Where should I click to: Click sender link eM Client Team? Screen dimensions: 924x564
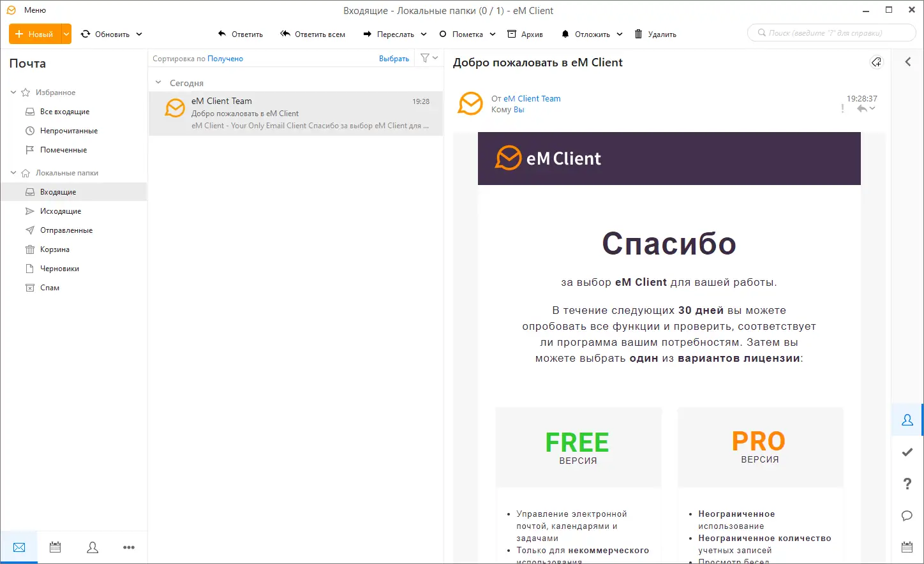coord(532,99)
